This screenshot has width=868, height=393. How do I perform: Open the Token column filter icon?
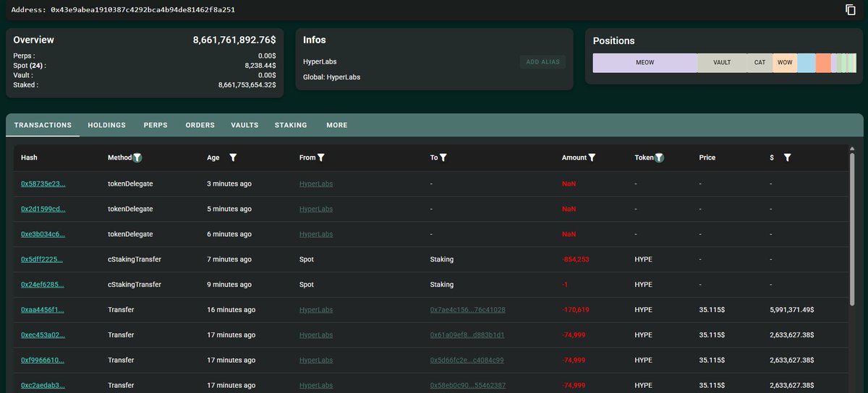[659, 157]
